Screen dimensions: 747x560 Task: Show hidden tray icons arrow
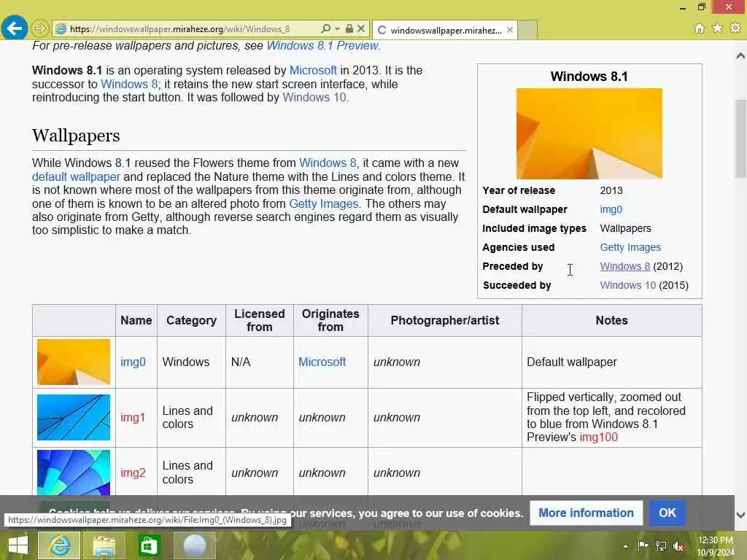(x=625, y=546)
